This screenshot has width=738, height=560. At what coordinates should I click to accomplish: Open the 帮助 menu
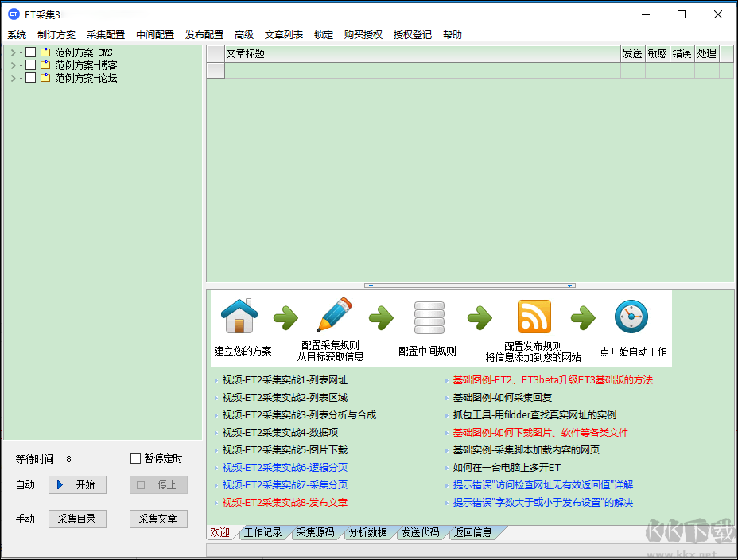(x=453, y=35)
